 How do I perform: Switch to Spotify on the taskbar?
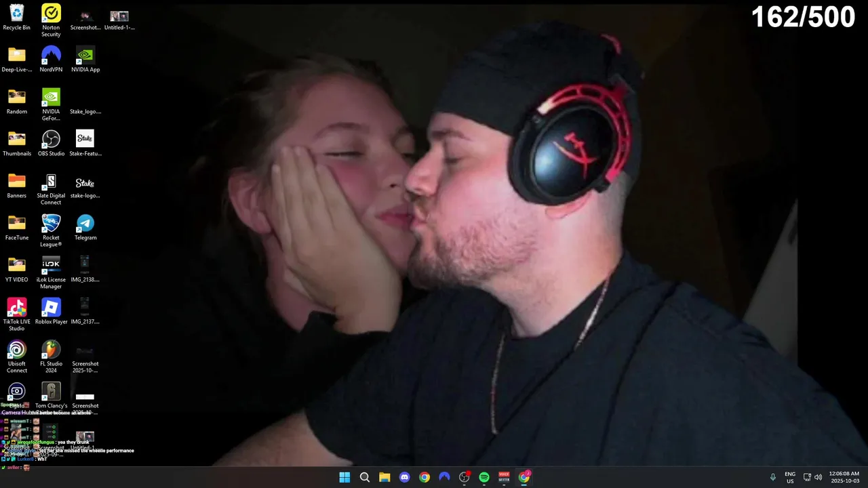[x=484, y=477]
